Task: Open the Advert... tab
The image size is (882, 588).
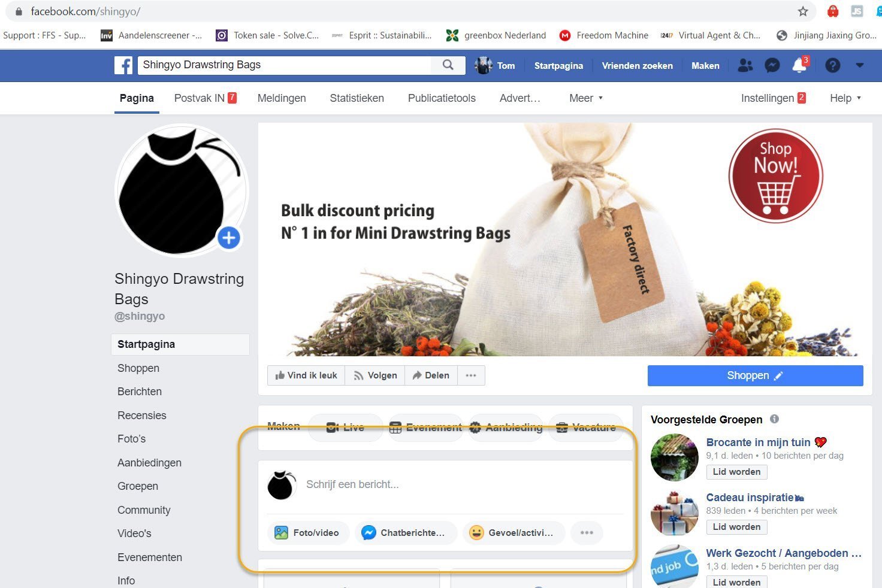Action: tap(519, 98)
